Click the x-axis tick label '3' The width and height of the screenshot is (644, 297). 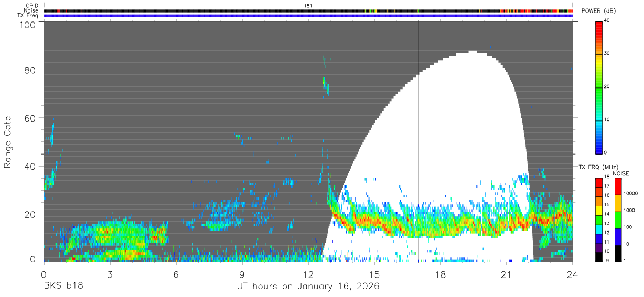click(x=110, y=274)
